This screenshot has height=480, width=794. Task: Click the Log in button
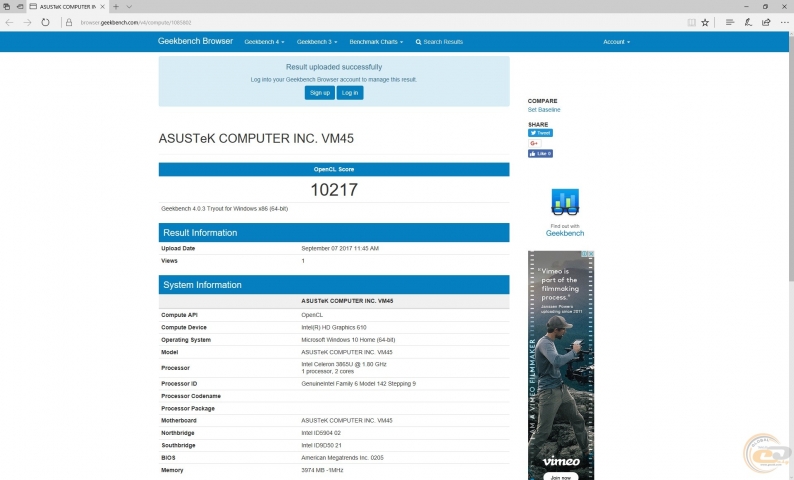tap(350, 93)
